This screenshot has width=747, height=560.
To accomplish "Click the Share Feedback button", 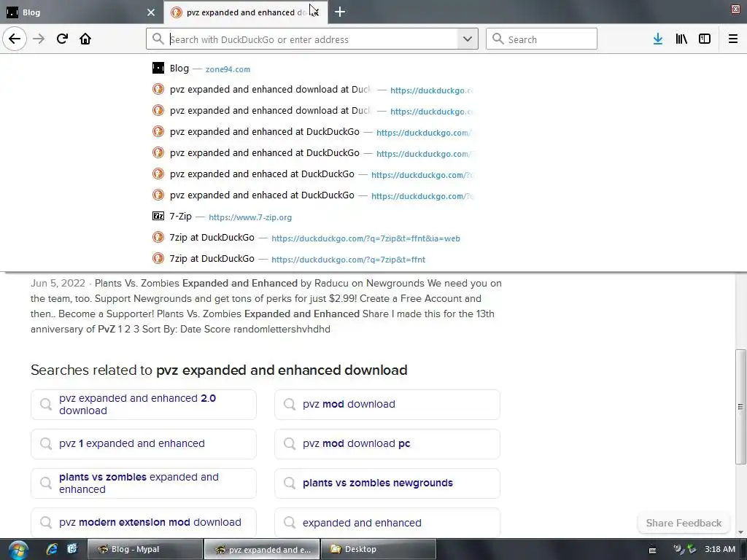I will point(684,523).
